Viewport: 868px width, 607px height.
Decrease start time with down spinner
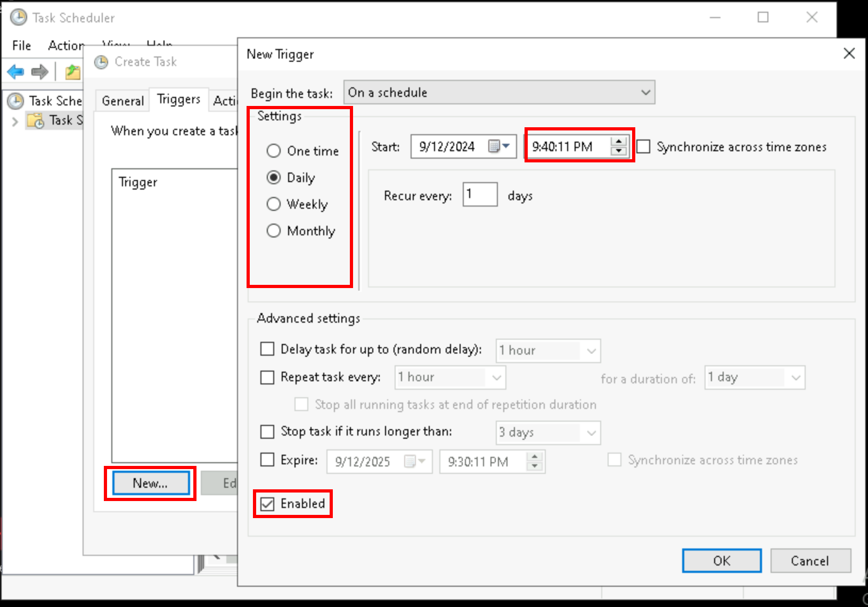click(x=618, y=151)
